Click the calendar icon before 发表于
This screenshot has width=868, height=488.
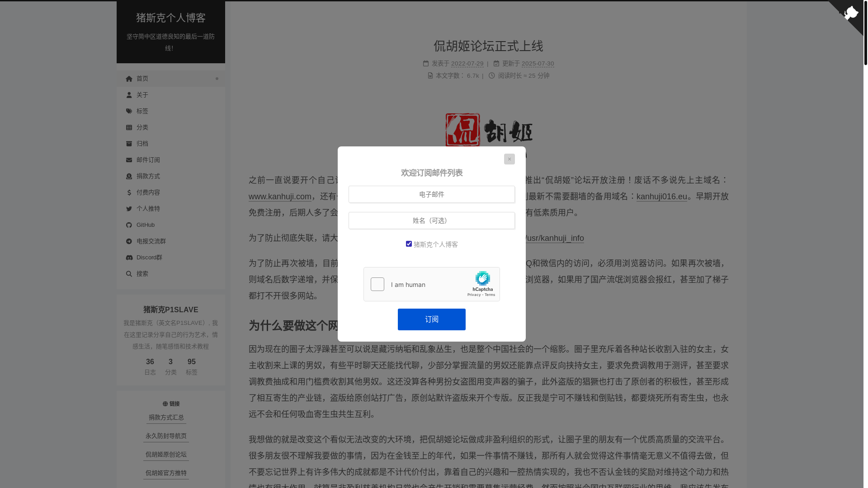coord(426,64)
